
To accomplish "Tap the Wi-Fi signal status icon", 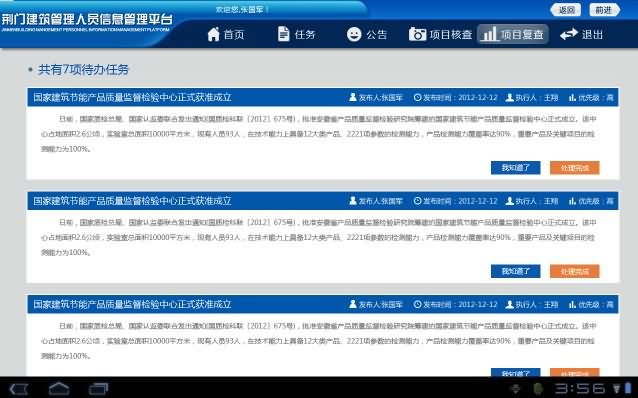I will click(617, 388).
